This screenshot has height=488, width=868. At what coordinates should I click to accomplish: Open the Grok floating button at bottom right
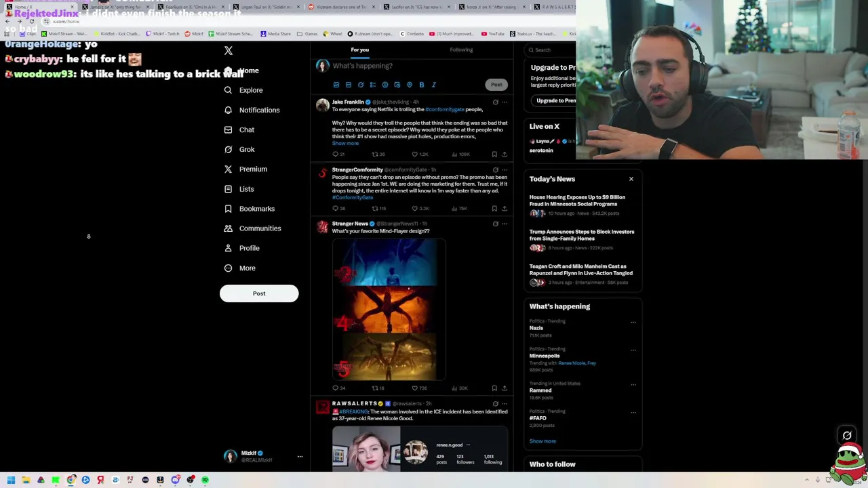[847, 435]
